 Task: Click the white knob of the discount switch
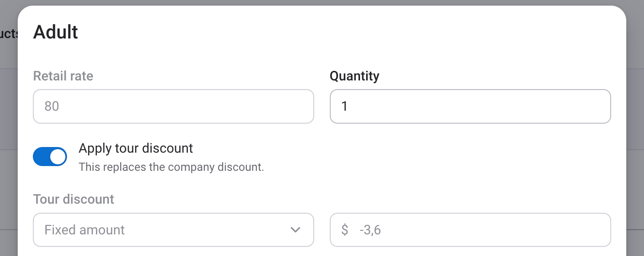coord(58,157)
